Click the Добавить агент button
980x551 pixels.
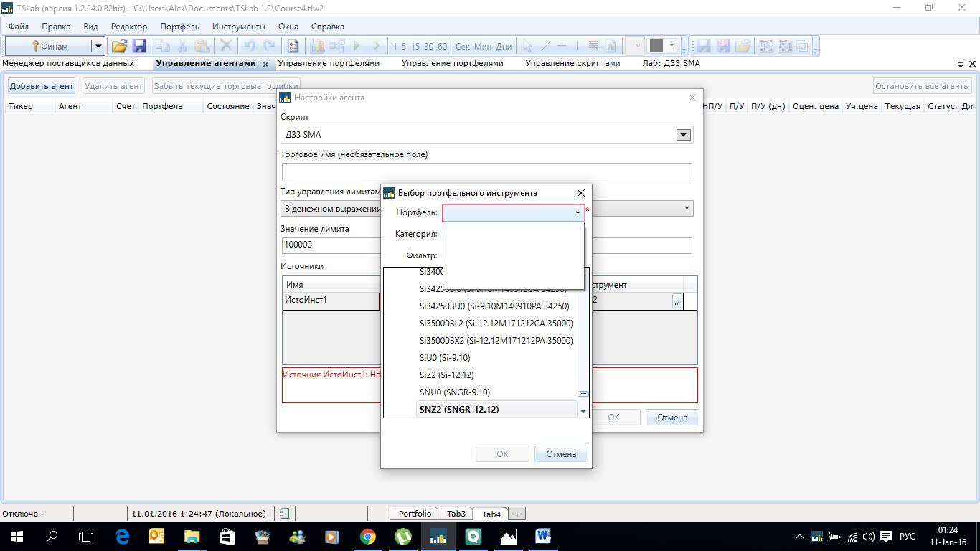point(42,86)
